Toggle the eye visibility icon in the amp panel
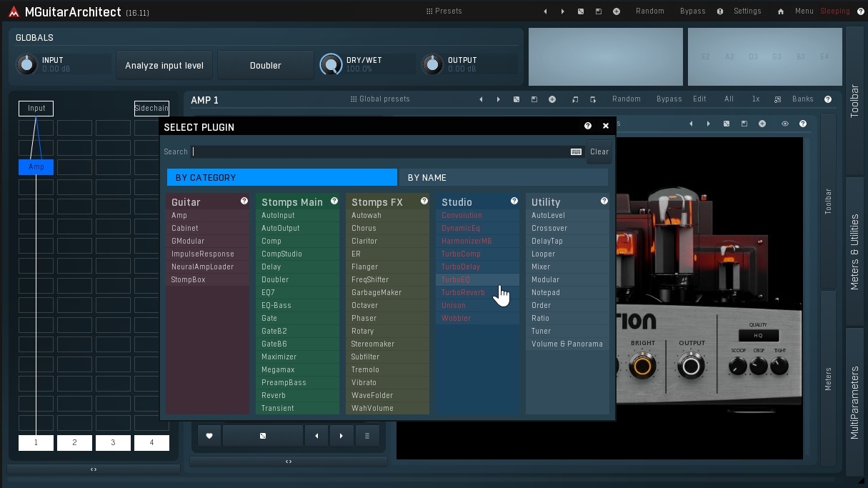 (785, 124)
